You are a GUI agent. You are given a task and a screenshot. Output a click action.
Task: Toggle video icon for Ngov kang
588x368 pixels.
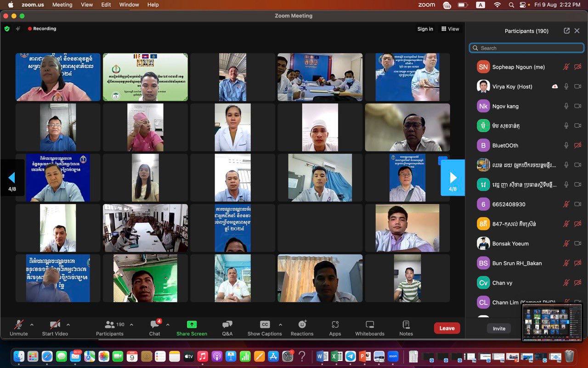click(x=578, y=106)
